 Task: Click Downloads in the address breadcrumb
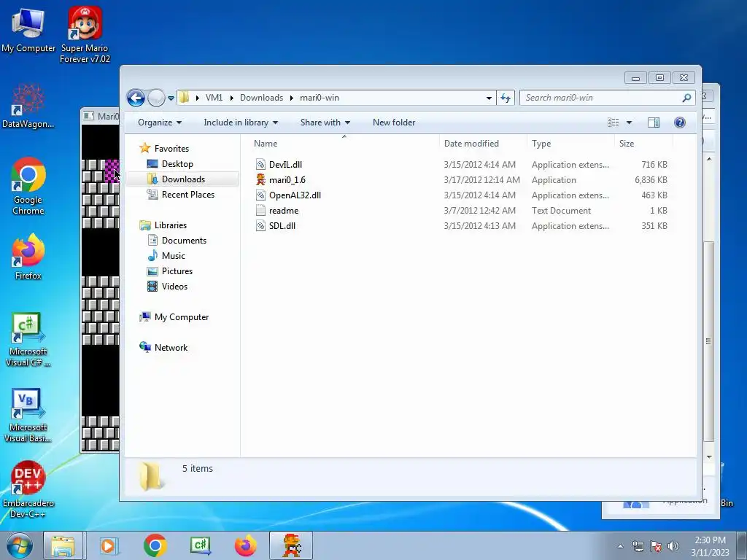click(x=262, y=98)
